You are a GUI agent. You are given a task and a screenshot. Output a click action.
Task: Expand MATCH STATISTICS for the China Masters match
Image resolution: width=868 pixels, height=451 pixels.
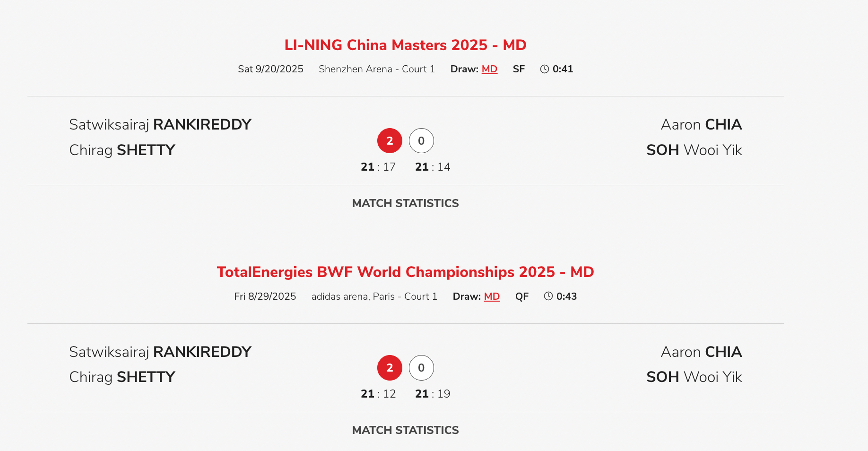coord(405,203)
